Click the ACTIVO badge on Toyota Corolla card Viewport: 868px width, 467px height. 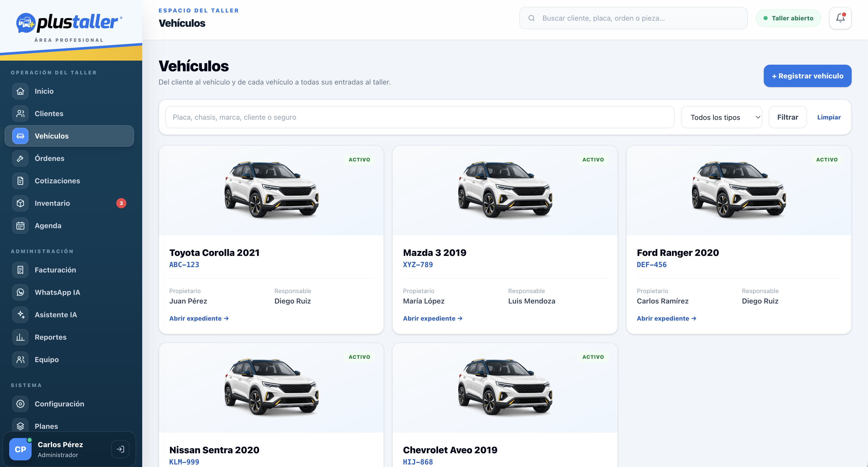click(359, 160)
